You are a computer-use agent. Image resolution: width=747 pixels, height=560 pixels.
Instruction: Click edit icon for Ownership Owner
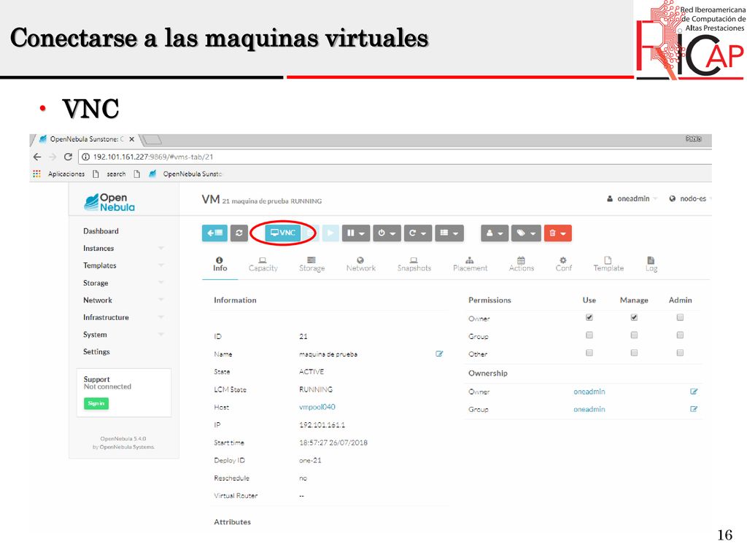pos(694,392)
